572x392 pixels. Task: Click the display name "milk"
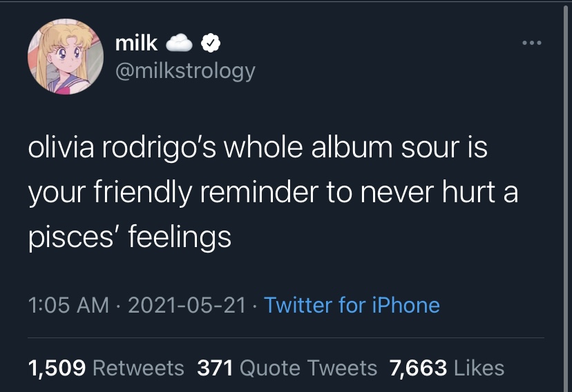(x=136, y=43)
